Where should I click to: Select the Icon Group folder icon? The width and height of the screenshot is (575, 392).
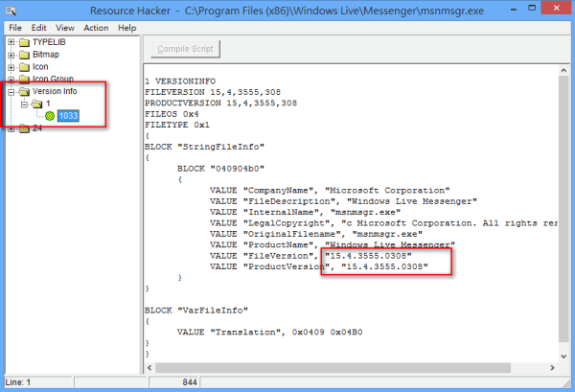point(24,79)
